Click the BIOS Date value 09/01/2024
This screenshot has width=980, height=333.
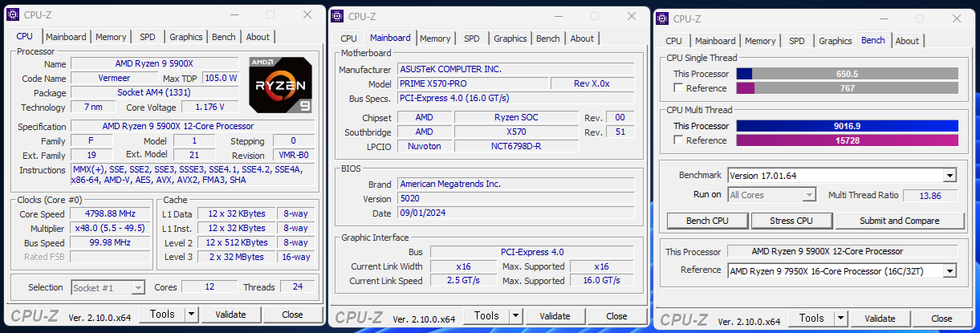[x=515, y=213]
